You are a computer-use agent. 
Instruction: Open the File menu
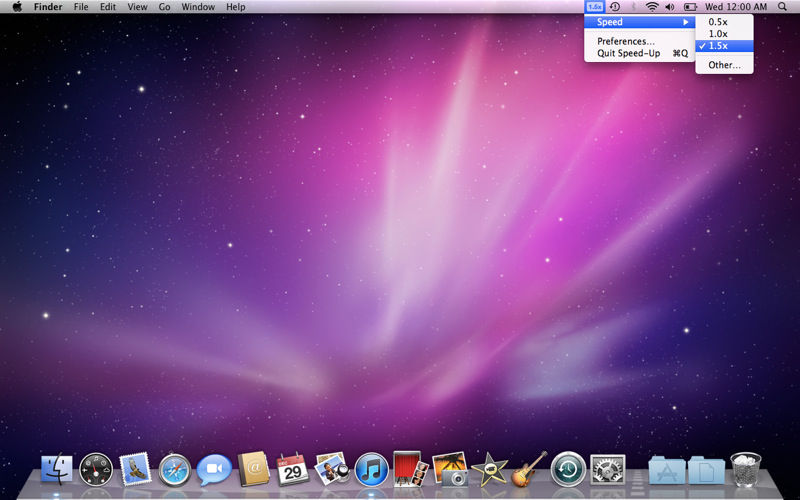pyautogui.click(x=81, y=7)
